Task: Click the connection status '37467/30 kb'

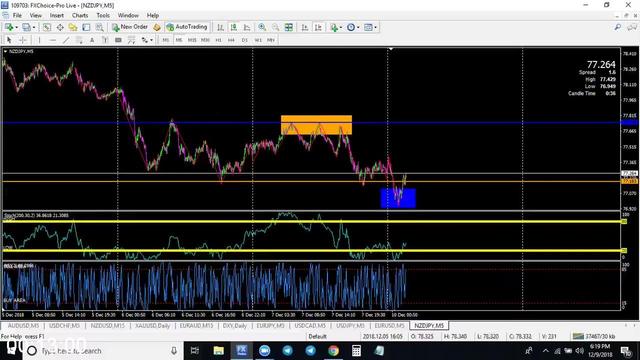Action: [594, 337]
